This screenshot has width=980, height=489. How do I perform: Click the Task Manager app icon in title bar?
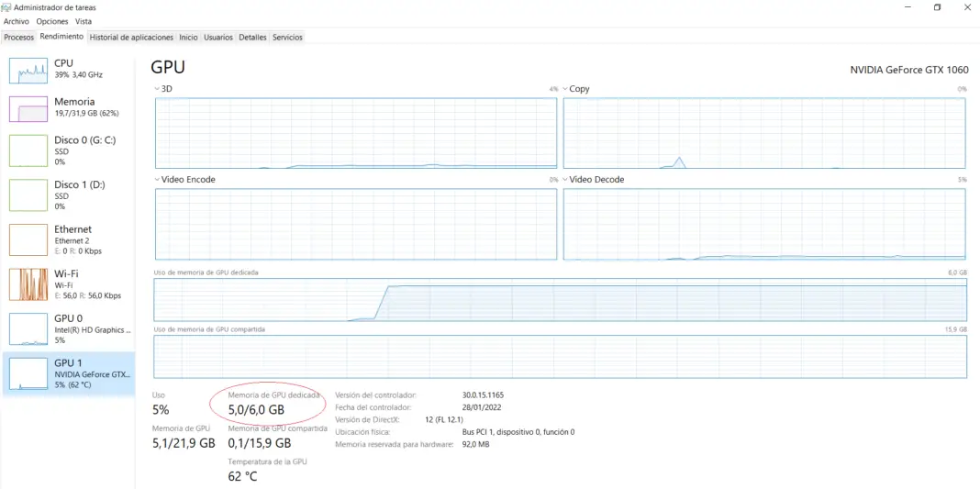click(7, 7)
